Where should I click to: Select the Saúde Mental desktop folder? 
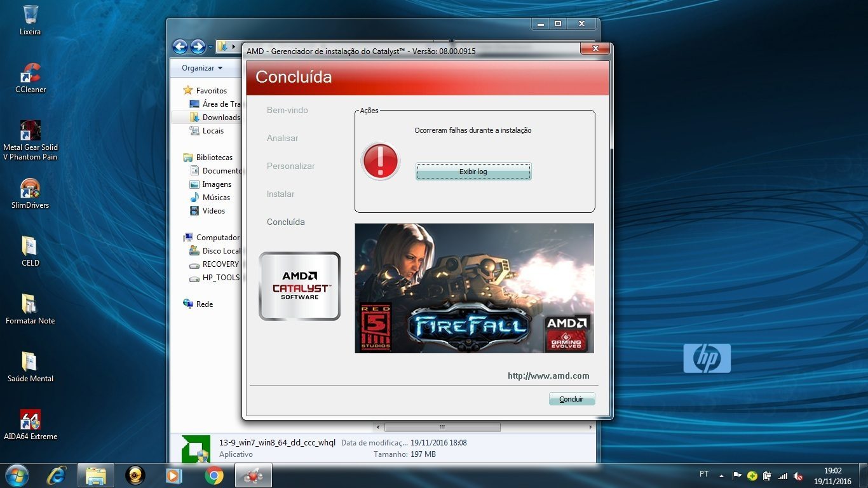(30, 367)
